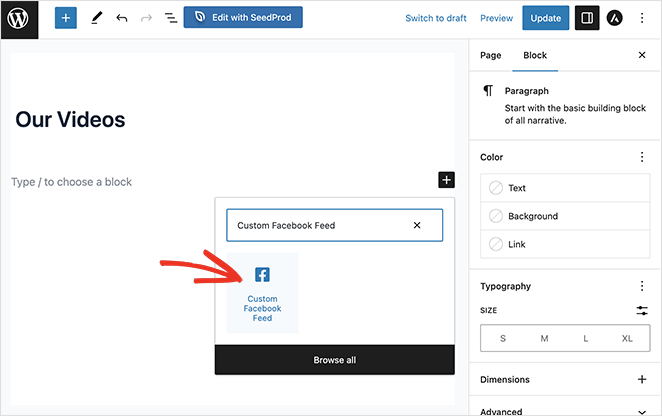Undo the last change
The image size is (662, 416).
(x=122, y=18)
